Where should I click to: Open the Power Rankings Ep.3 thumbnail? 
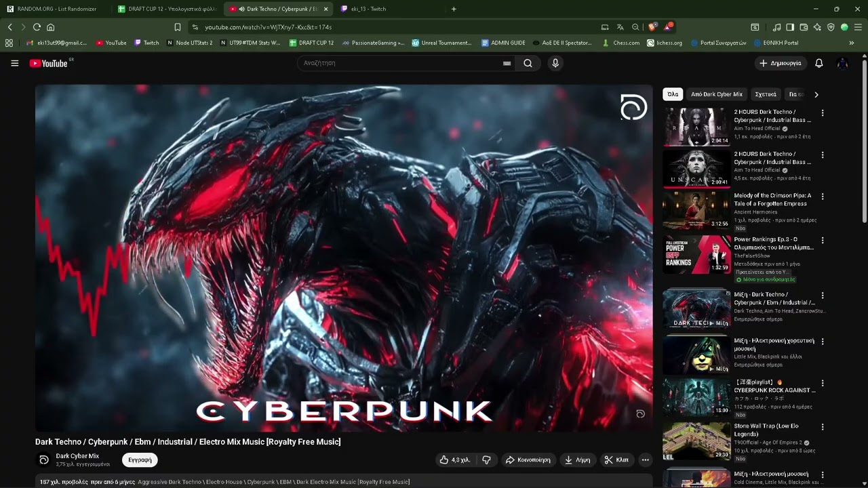[x=696, y=254]
